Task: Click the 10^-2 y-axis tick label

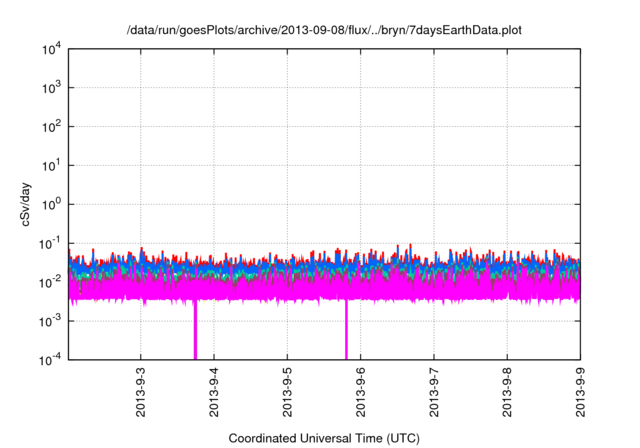Action: tap(51, 282)
